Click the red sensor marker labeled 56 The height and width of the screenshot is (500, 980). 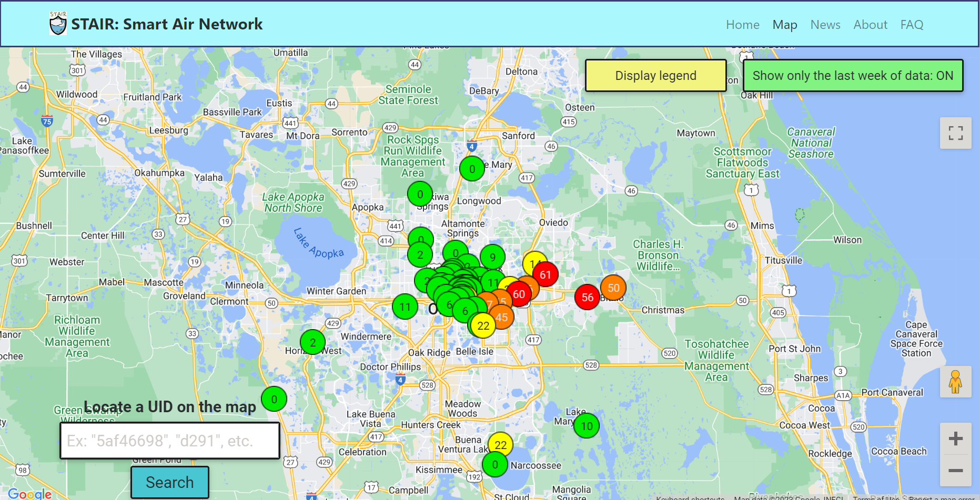(587, 298)
